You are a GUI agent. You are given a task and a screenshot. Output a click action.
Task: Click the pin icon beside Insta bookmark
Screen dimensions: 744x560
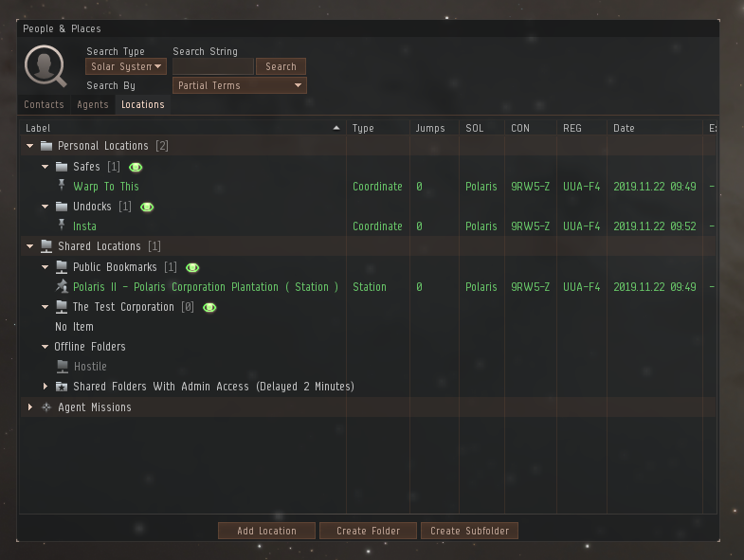62,226
